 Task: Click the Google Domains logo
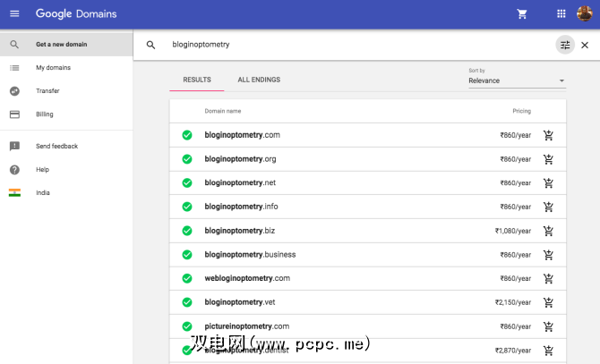76,13
